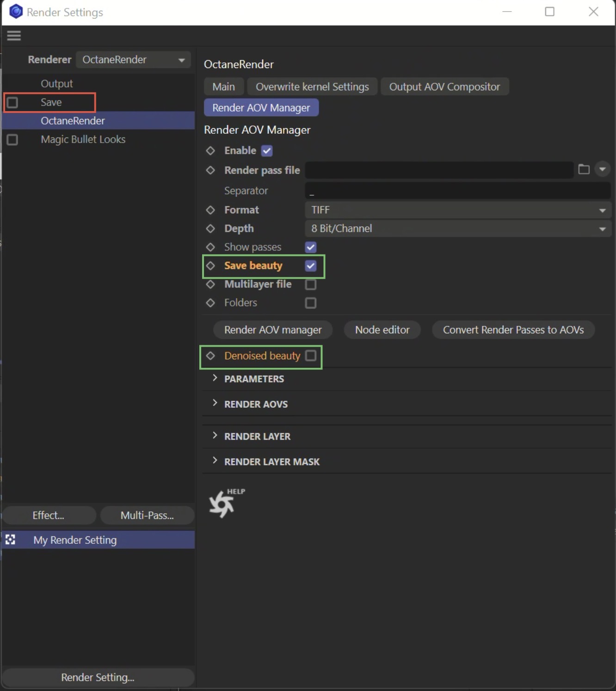
Task: Click the Render Setting... button
Action: [x=98, y=678]
